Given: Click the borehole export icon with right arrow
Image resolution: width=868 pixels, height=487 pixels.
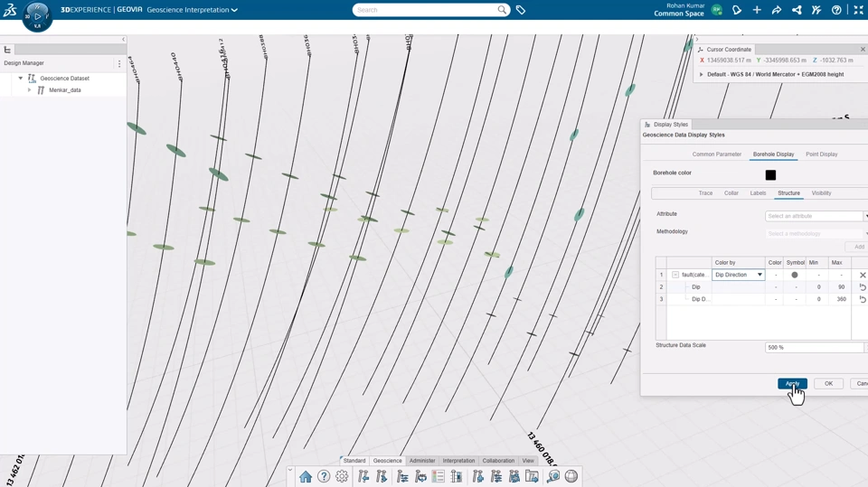Looking at the screenshot, I should [382, 476].
